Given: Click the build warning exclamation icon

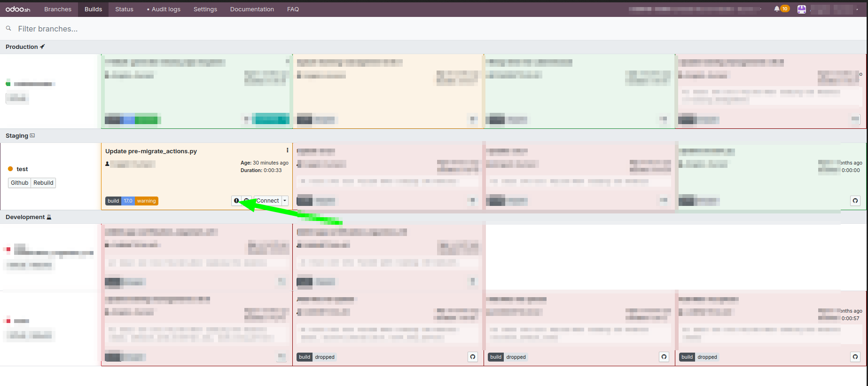Looking at the screenshot, I should click(236, 201).
